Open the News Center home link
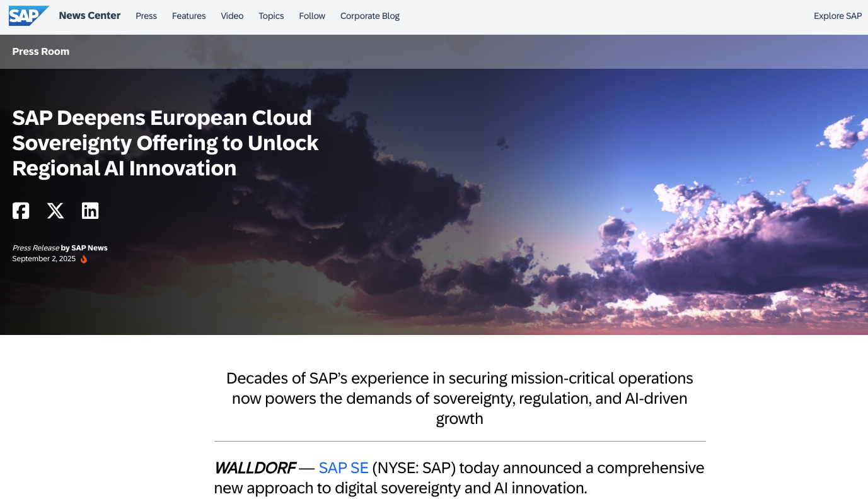 90,16
